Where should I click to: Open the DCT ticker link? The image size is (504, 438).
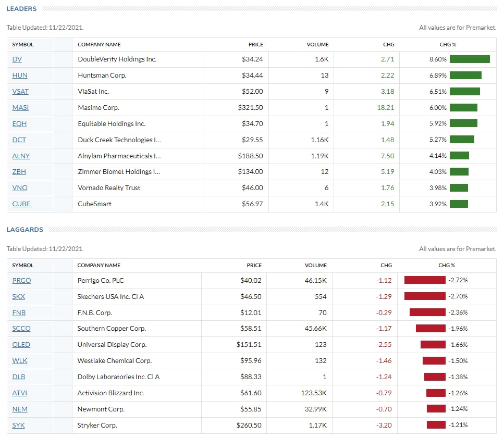pos(19,140)
